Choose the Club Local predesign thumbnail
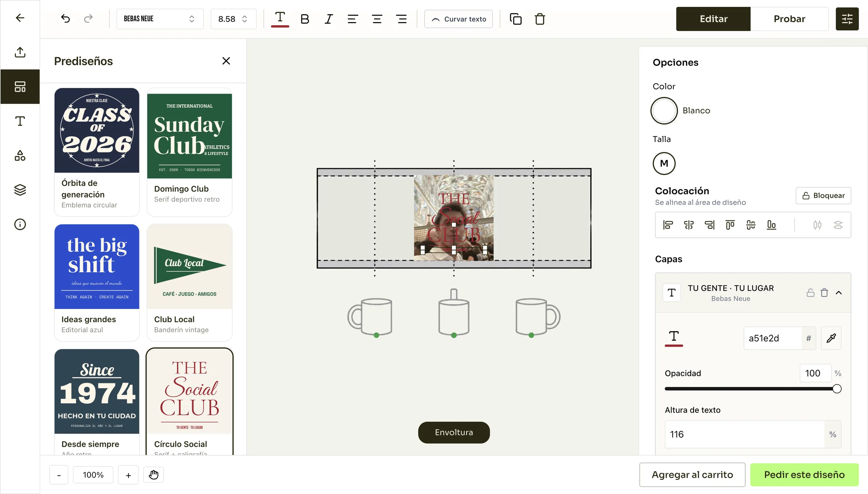The width and height of the screenshot is (868, 494). [x=190, y=266]
